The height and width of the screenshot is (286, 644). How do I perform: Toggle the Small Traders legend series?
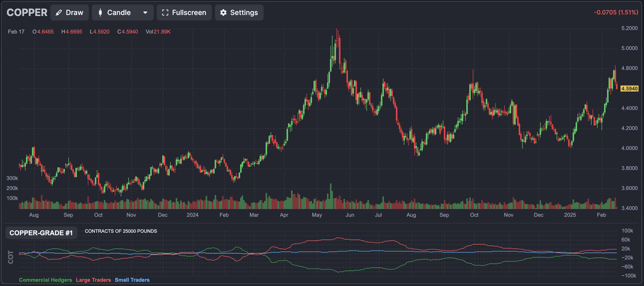132,280
